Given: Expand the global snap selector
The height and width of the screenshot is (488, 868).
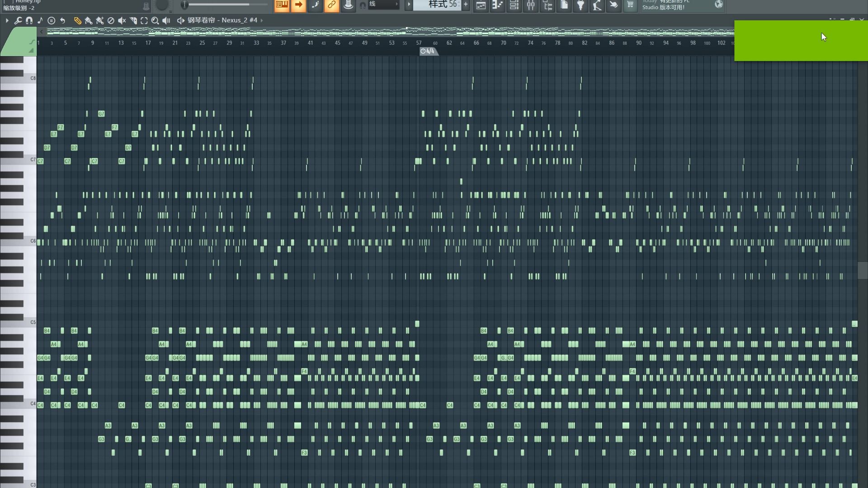Looking at the screenshot, I should tap(383, 5).
